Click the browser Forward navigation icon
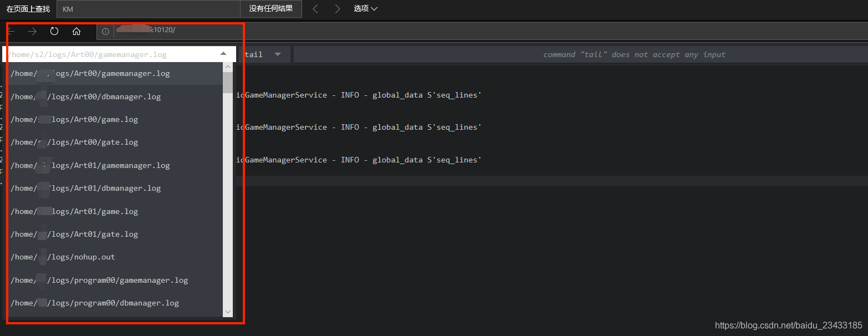The width and height of the screenshot is (868, 336). click(32, 31)
